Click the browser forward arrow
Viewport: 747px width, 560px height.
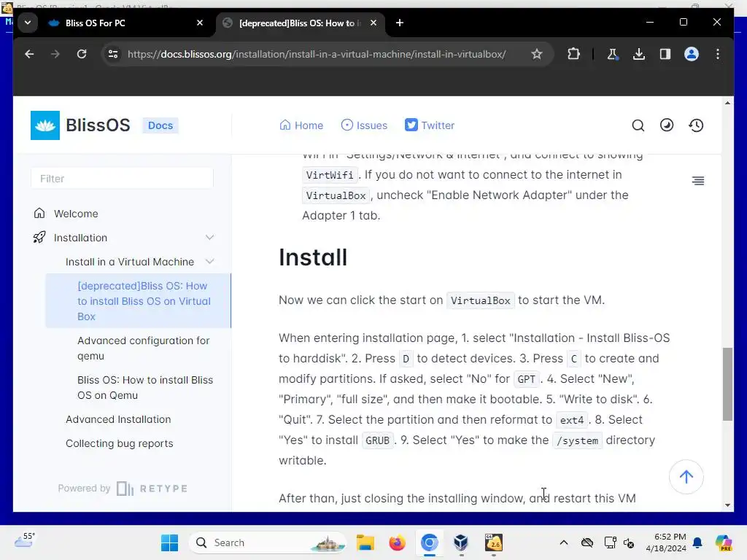[55, 54]
